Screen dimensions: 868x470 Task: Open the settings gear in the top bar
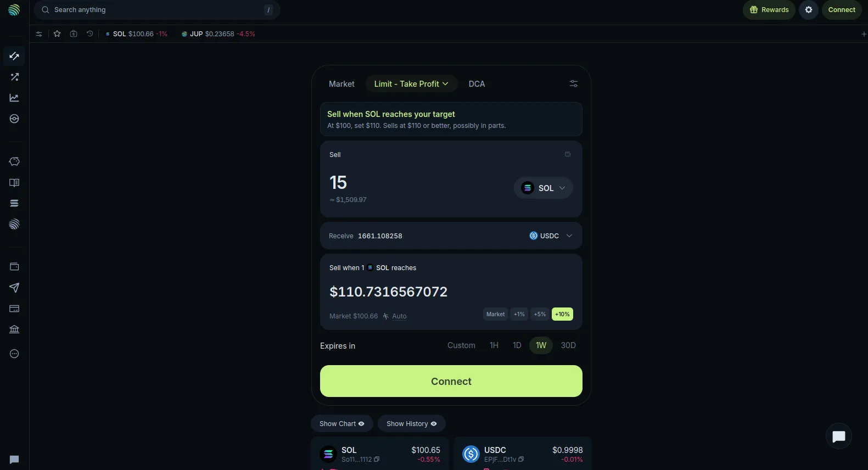click(809, 10)
